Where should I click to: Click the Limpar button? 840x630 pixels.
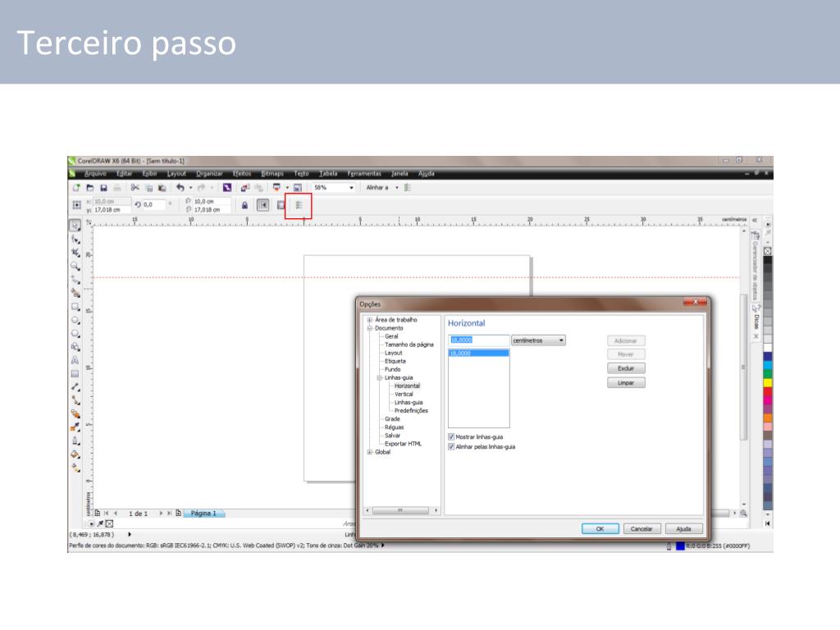pyautogui.click(x=626, y=383)
